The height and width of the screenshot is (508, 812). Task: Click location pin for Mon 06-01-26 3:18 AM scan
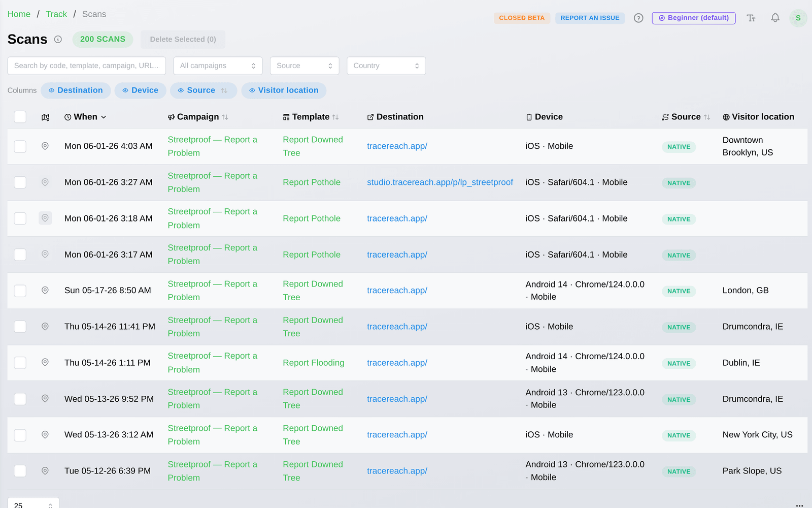click(45, 218)
